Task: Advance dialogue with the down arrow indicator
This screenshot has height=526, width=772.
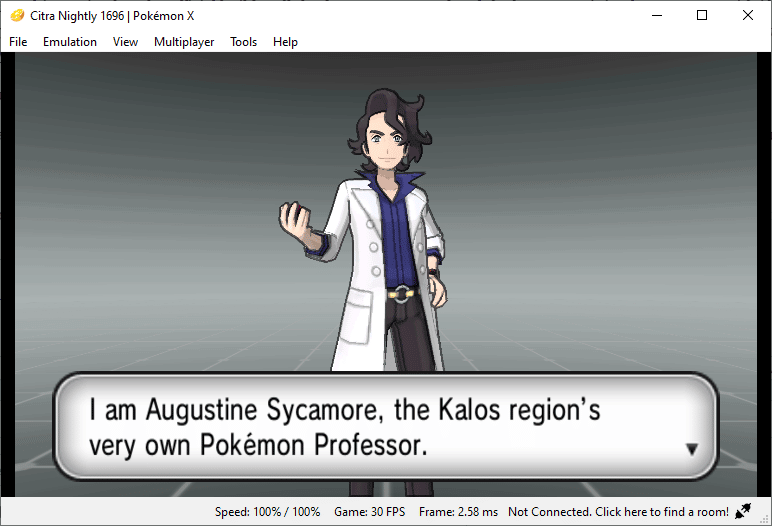Action: click(x=692, y=449)
